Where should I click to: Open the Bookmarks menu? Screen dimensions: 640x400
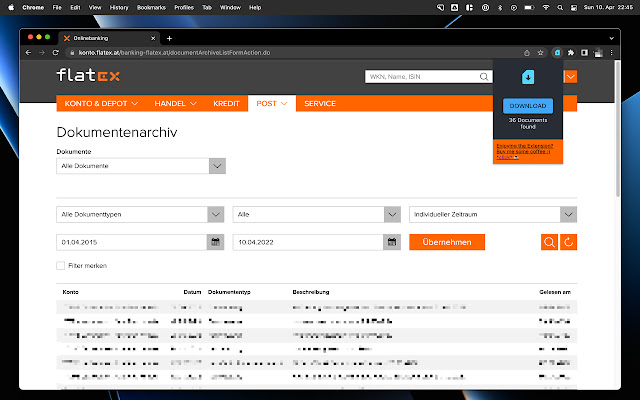coord(151,7)
